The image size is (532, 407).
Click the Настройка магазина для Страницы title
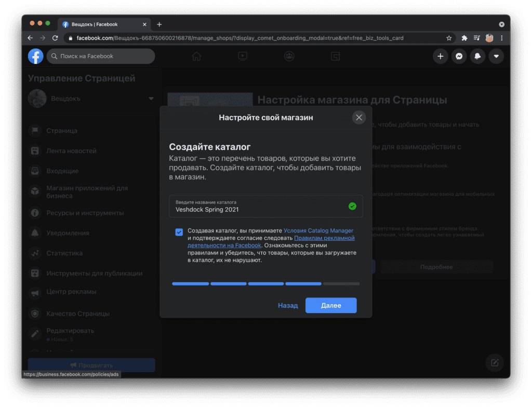point(352,100)
